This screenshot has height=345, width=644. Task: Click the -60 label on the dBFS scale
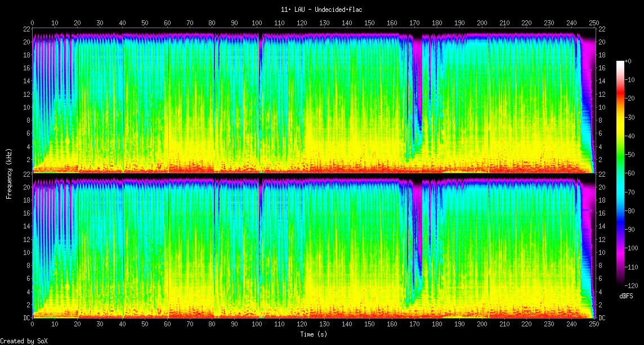pyautogui.click(x=630, y=174)
